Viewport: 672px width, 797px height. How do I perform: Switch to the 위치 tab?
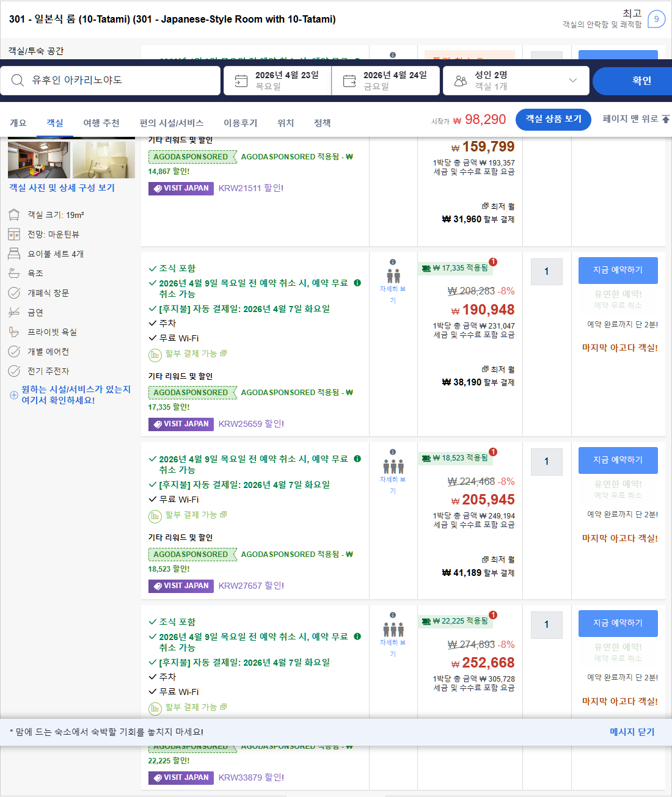coord(285,123)
